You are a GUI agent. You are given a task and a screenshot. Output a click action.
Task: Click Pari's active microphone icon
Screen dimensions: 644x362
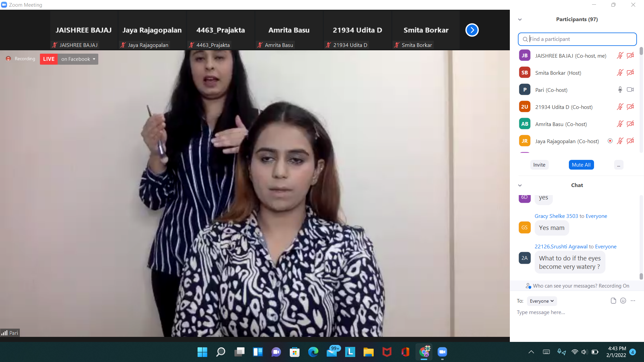(620, 89)
